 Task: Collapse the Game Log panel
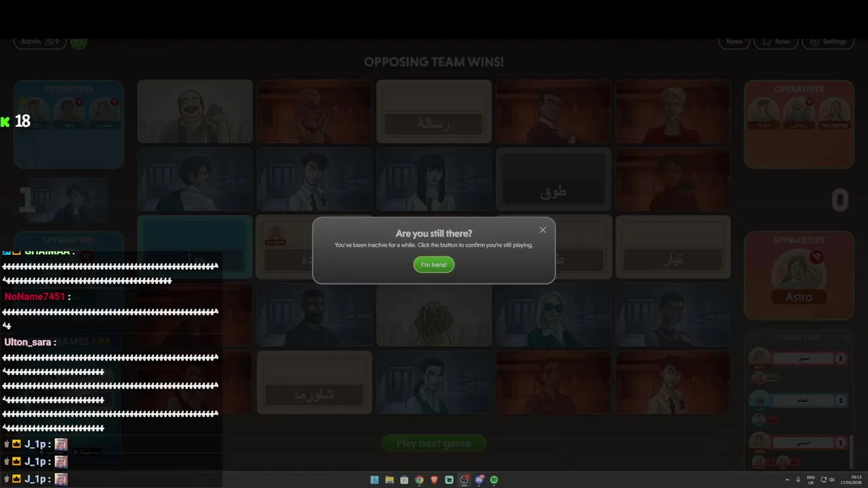[x=846, y=338]
